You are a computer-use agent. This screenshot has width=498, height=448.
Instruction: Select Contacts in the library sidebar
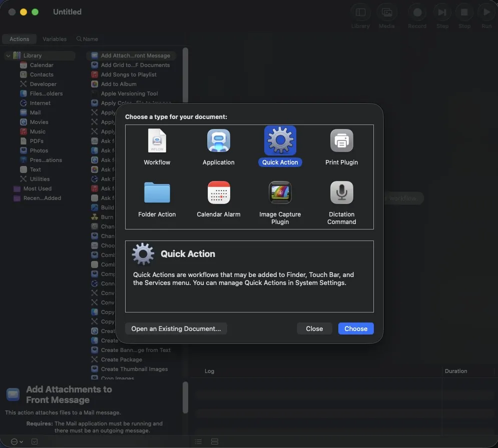pos(42,74)
